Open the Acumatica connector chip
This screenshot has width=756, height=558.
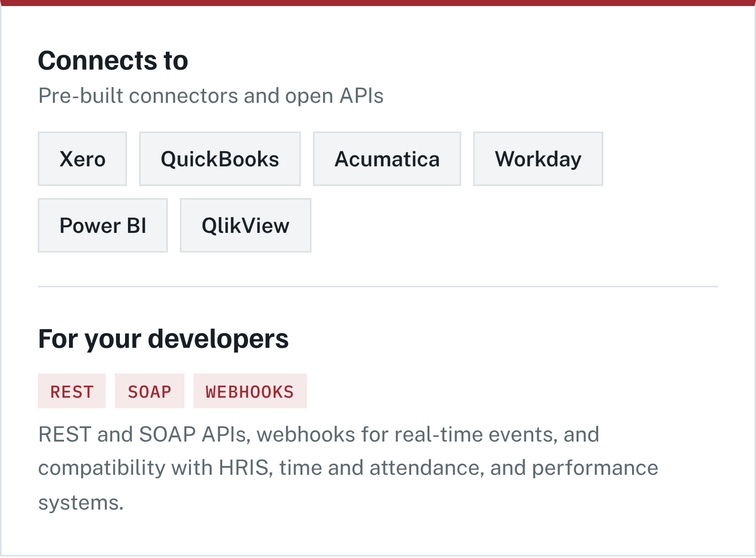coord(387,159)
